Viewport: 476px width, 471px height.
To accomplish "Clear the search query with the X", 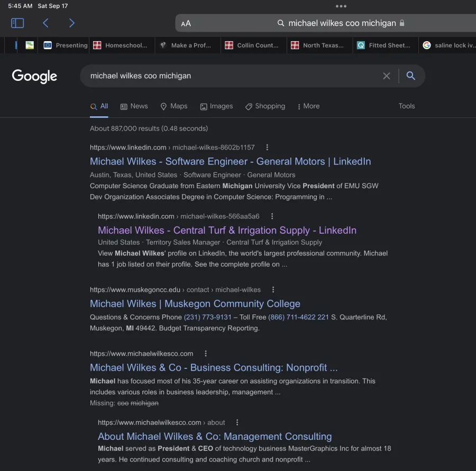I will (387, 76).
